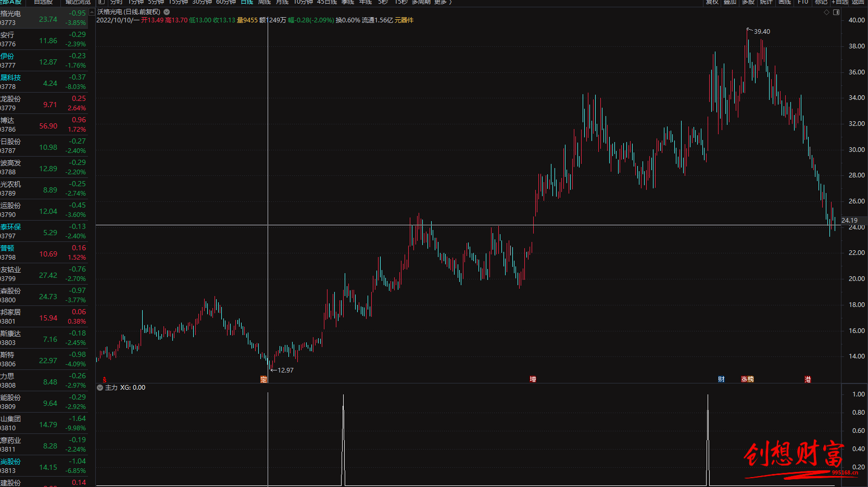The width and height of the screenshot is (868, 487).
Task: Open the 复权 adjustment button
Action: 712,2
